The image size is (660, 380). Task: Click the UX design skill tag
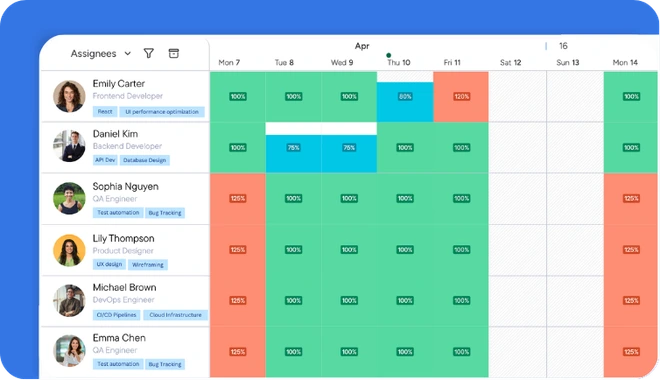[109, 264]
